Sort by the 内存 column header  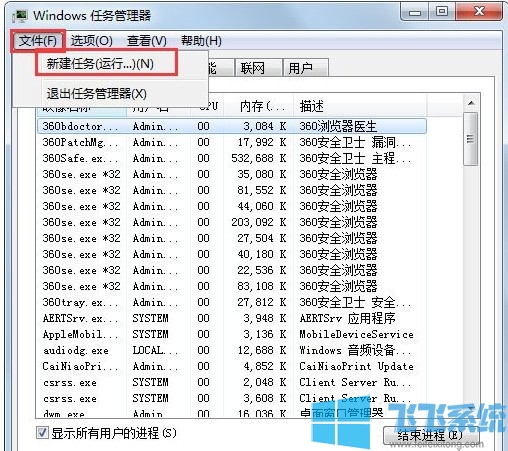click(258, 107)
